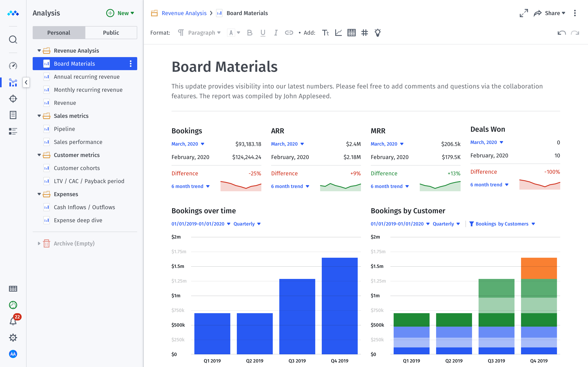Apply bold formatting
Image resolution: width=588 pixels, height=367 pixels.
pos(249,33)
